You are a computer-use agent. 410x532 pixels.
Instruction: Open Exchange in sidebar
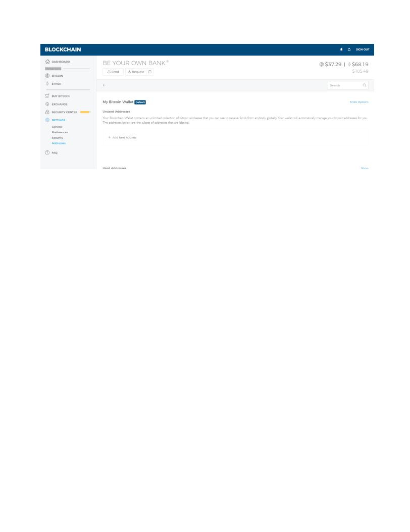(60, 104)
